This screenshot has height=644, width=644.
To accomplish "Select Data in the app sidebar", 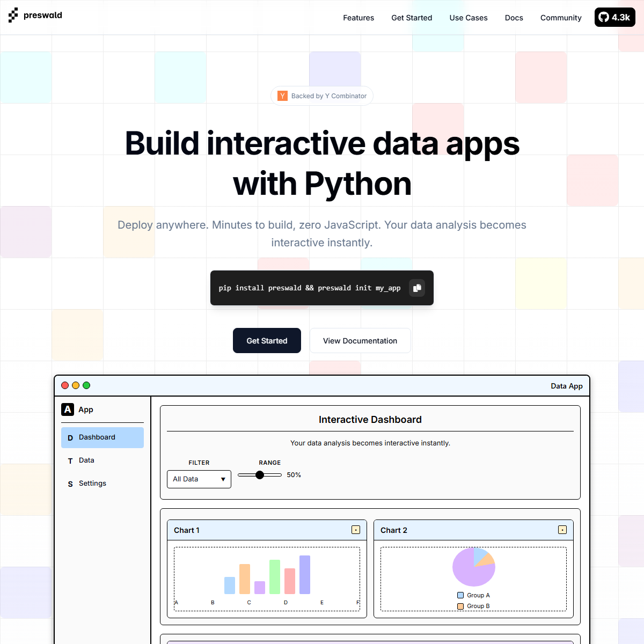I will click(x=103, y=460).
